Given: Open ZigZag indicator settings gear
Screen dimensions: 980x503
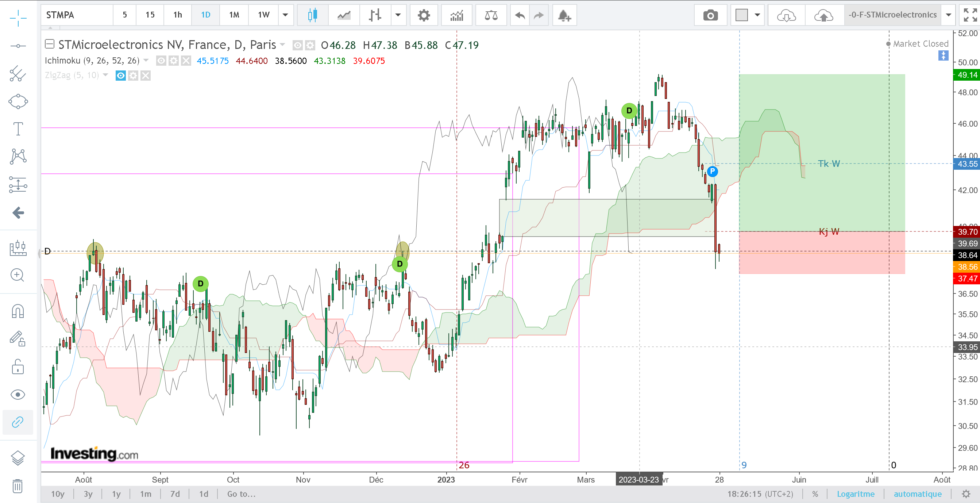Looking at the screenshot, I should coord(133,75).
